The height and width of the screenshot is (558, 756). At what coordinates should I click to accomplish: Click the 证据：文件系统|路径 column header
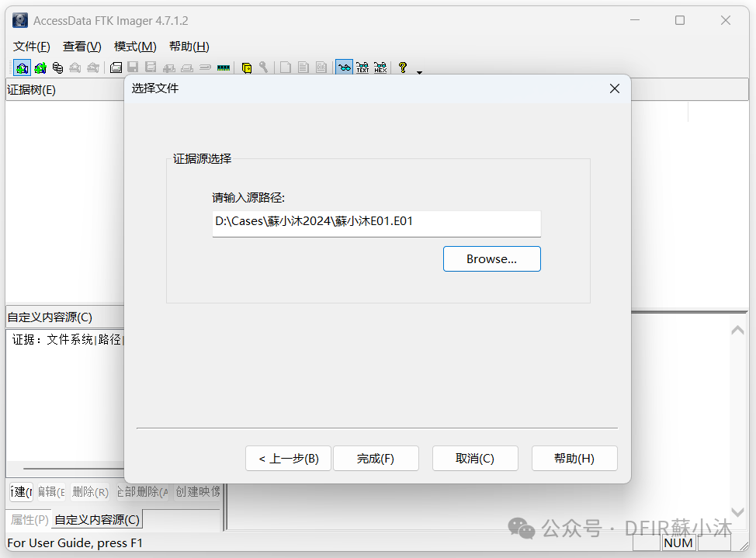click(x=67, y=339)
